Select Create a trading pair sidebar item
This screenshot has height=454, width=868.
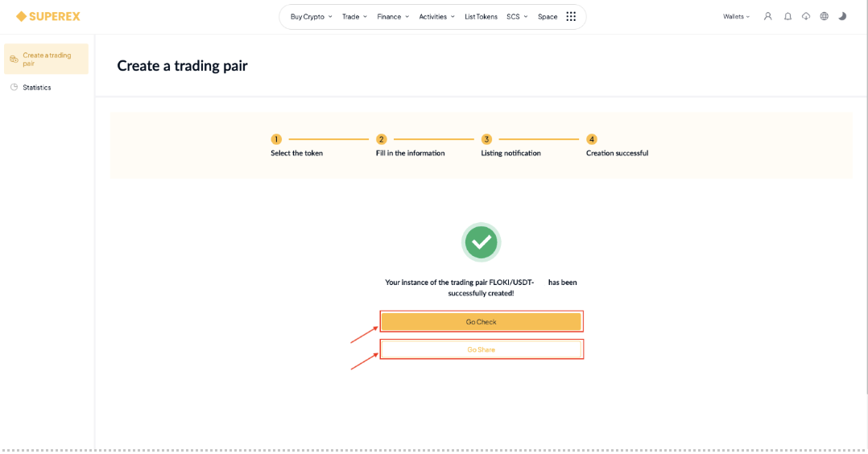[x=47, y=60]
